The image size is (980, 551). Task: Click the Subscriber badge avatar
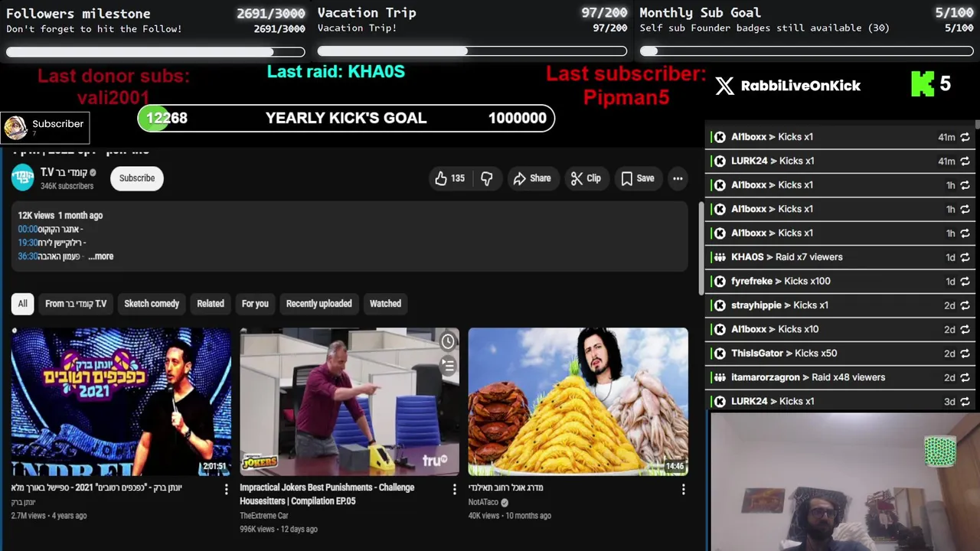pyautogui.click(x=15, y=128)
